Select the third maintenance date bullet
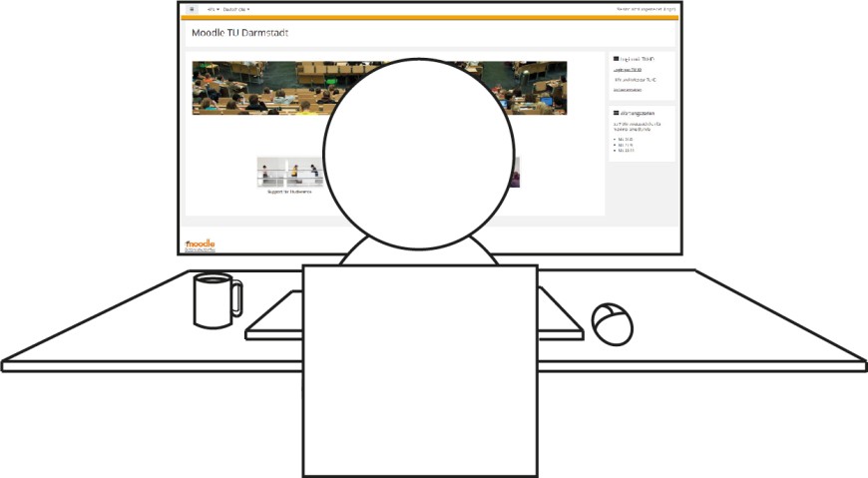868x478 pixels. point(627,150)
